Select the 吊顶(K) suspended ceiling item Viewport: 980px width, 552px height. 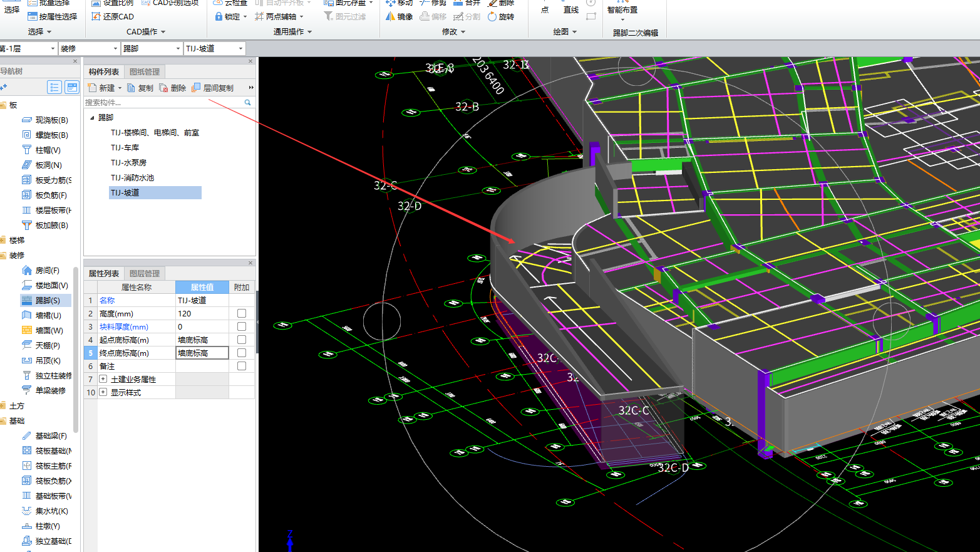pos(41,360)
